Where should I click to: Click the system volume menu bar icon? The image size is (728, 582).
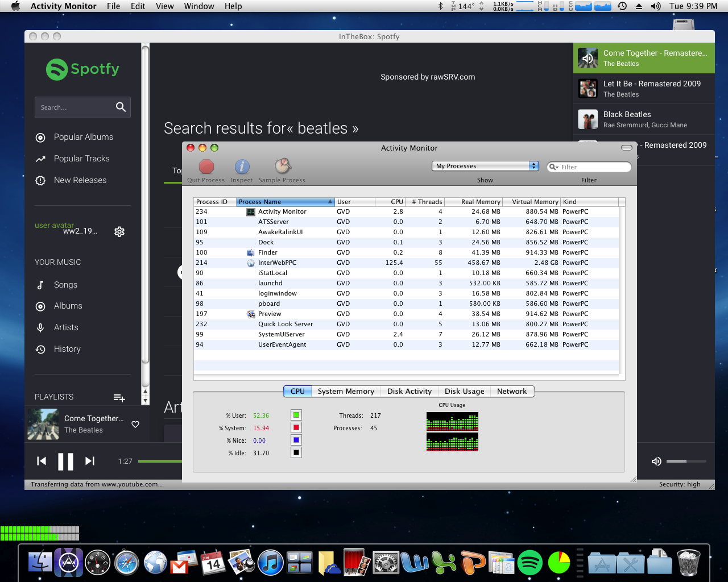tap(656, 6)
